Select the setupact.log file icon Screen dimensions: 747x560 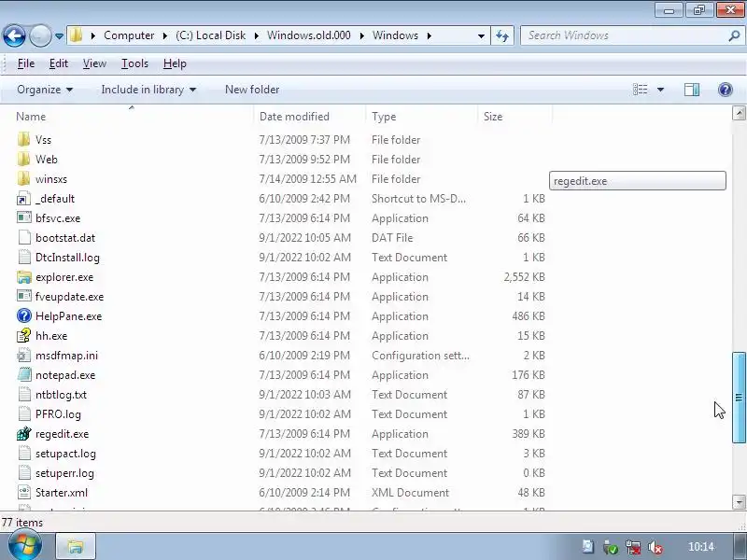24,454
